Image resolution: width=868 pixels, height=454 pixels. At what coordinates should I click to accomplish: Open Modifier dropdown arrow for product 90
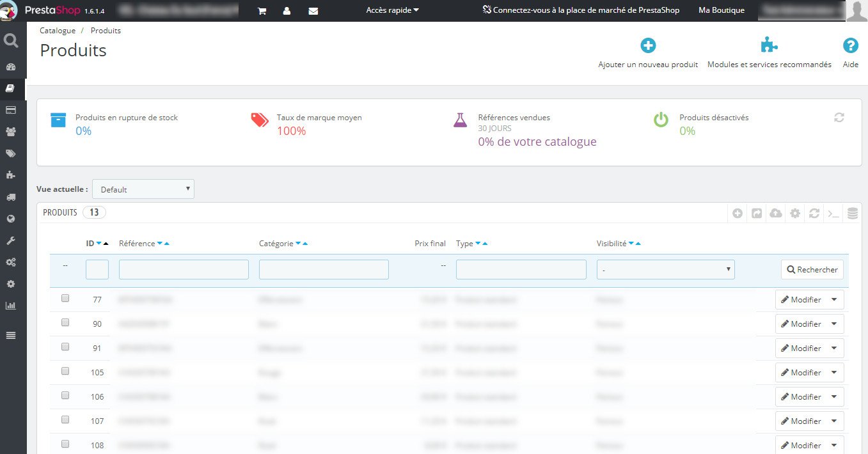[834, 324]
